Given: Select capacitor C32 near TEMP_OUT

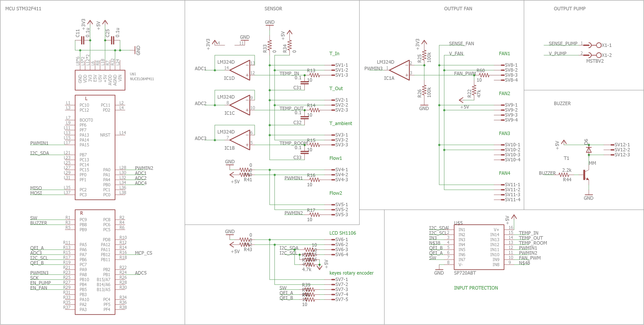Looking at the screenshot, I should click(x=305, y=117).
